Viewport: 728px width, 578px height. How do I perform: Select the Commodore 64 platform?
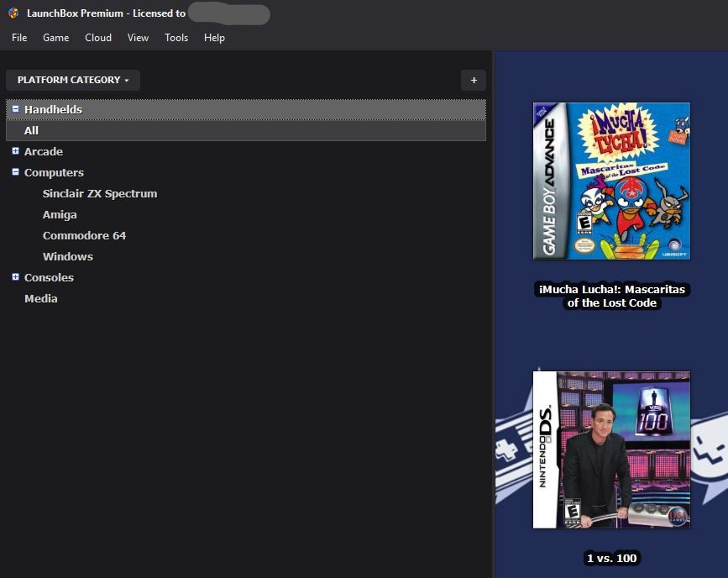click(85, 235)
